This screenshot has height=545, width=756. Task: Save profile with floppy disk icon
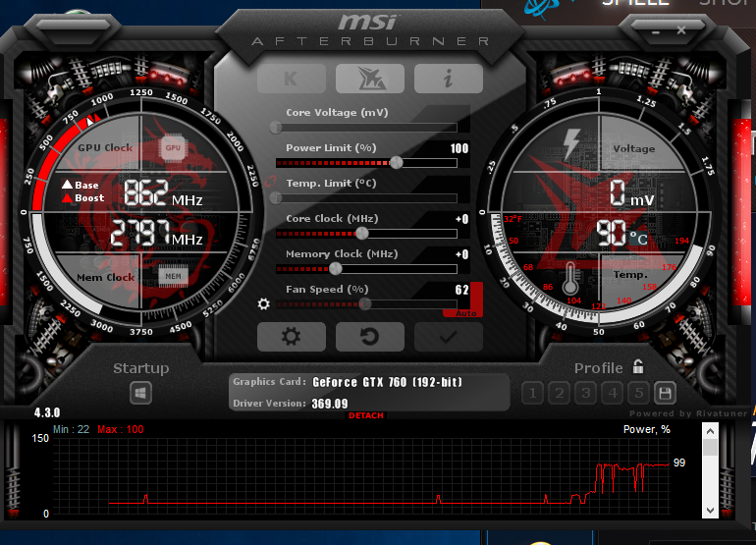pyautogui.click(x=665, y=393)
